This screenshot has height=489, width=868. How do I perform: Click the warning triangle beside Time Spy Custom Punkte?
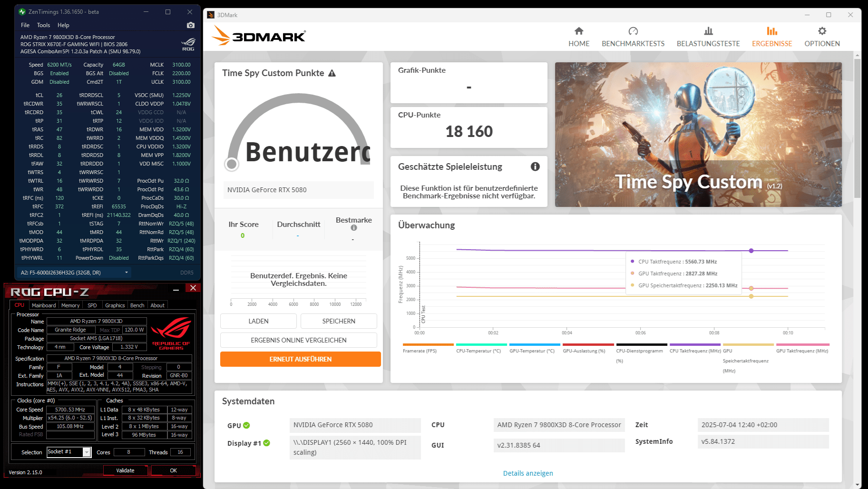coord(332,73)
